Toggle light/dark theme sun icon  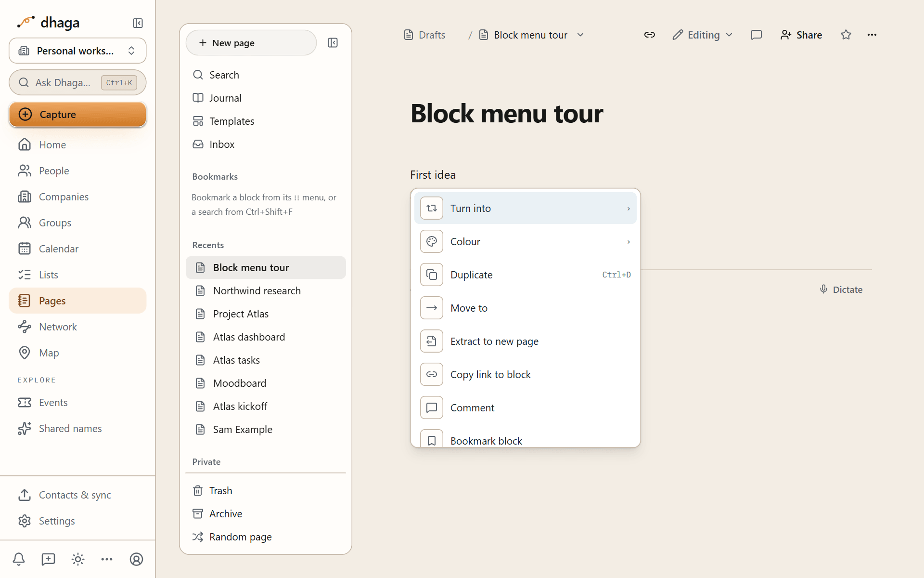point(78,559)
